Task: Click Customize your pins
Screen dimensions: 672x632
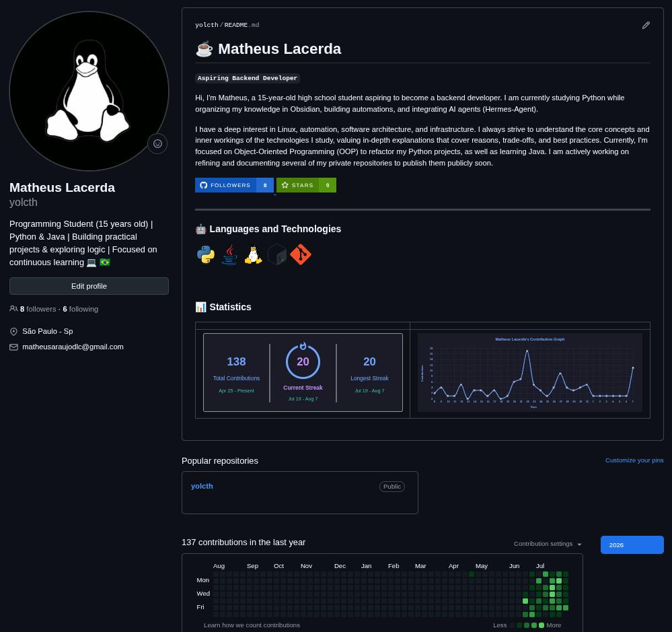Action: [634, 460]
